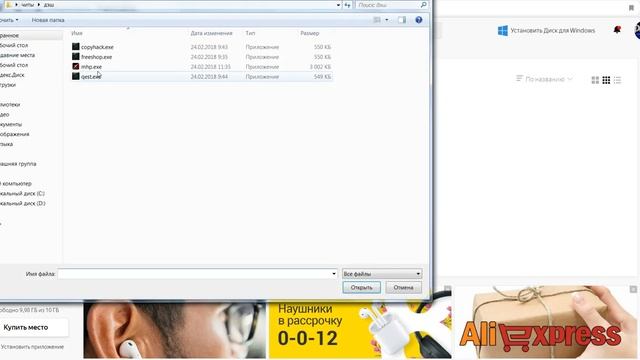Select Компьютер in the navigation pane
This screenshot has width=640, height=360.
click(16, 183)
